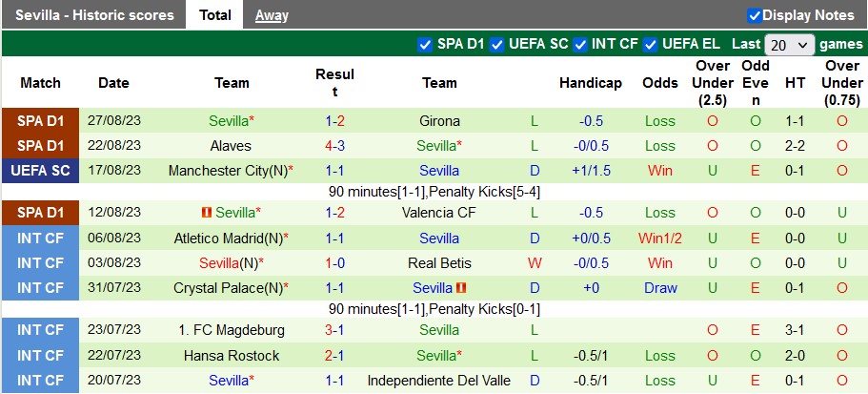Image resolution: width=868 pixels, height=394 pixels.
Task: Open the Girona team link
Action: tap(439, 121)
